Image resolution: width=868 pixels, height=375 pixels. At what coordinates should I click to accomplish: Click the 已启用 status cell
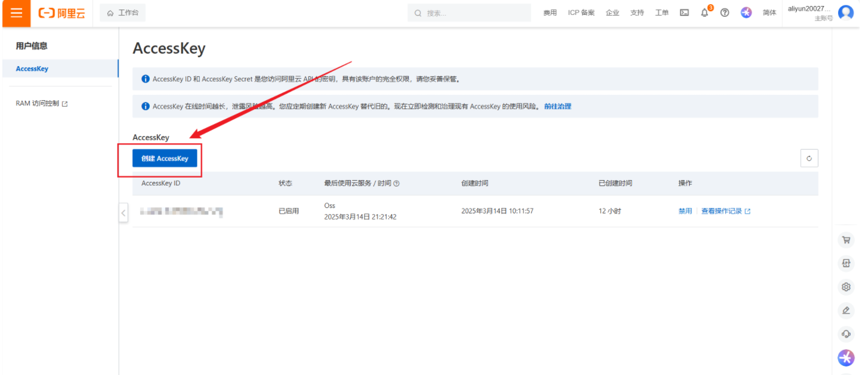pyautogui.click(x=289, y=211)
